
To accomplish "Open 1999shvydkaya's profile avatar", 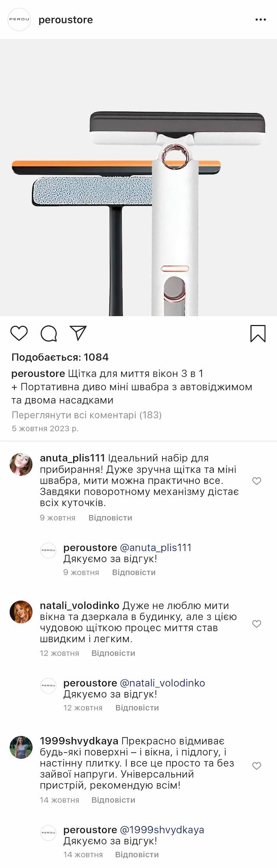I will point(21,747).
